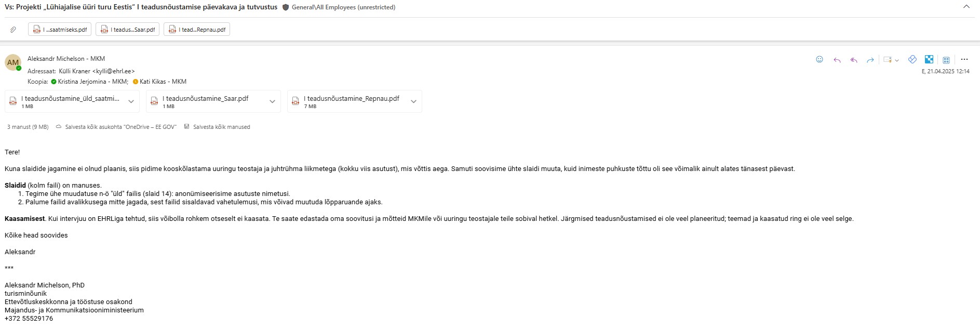Click the phone number +372 55529176
980x328 pixels.
coord(29,319)
